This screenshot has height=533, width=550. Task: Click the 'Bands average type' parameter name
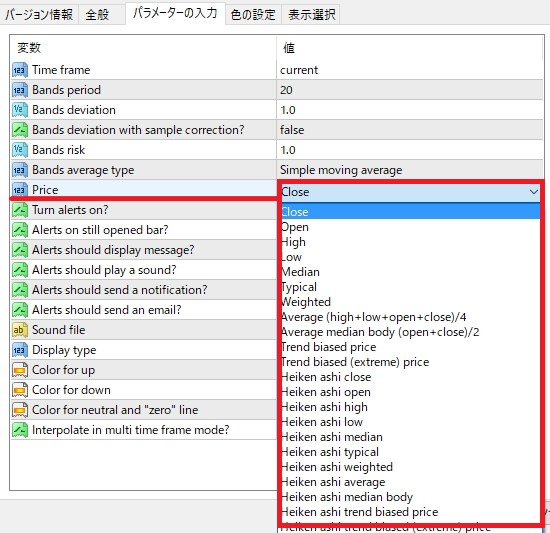[83, 170]
